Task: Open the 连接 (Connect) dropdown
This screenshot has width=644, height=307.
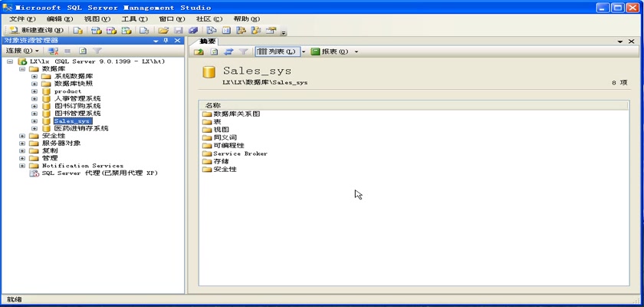Action: 22,51
